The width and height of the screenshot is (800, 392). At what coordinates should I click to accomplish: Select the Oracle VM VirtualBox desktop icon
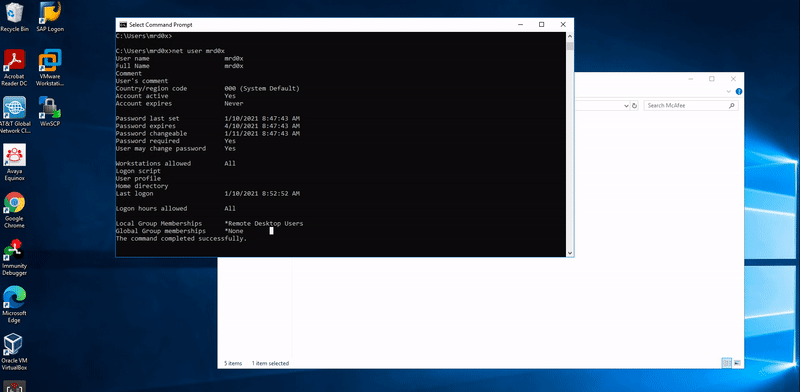point(14,352)
